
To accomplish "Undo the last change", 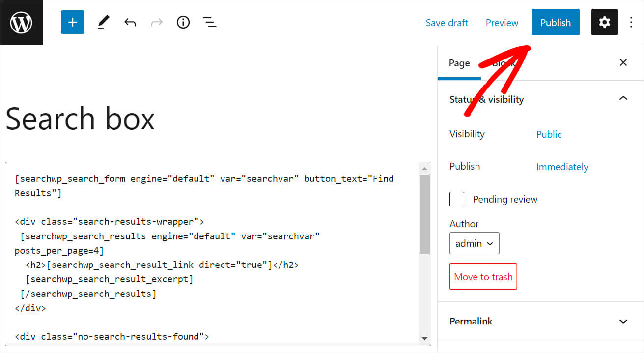I will (x=130, y=22).
